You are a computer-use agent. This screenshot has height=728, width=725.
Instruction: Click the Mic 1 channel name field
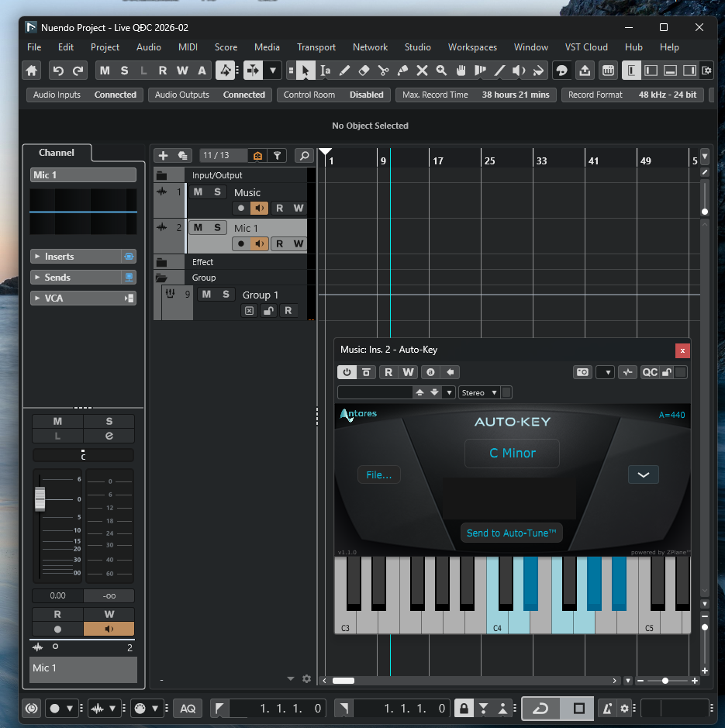[83, 175]
